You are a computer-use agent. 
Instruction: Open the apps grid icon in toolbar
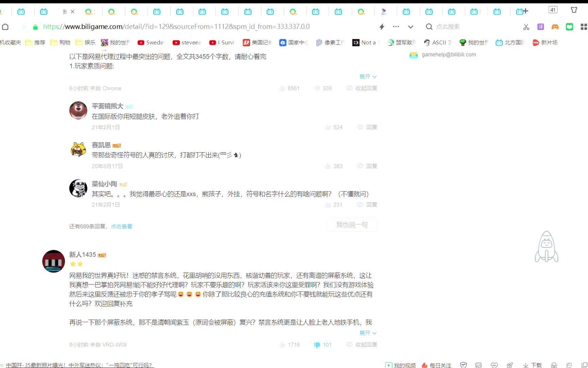click(584, 27)
